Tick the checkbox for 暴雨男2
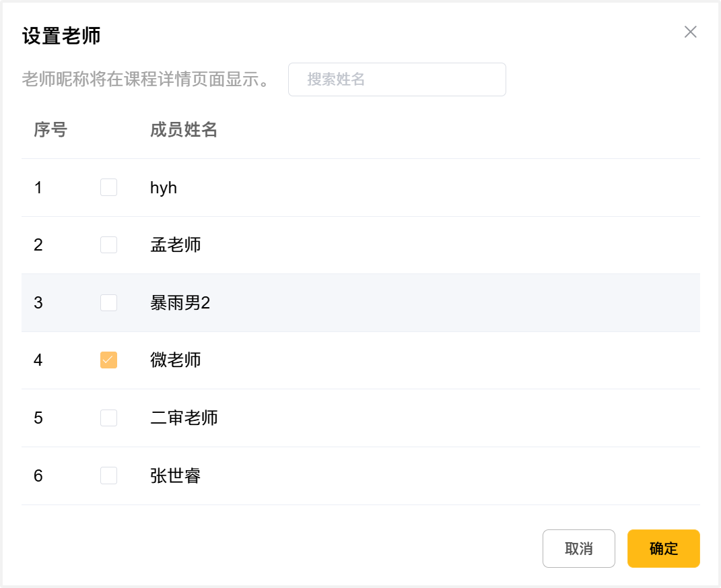The height and width of the screenshot is (588, 721). coord(108,302)
